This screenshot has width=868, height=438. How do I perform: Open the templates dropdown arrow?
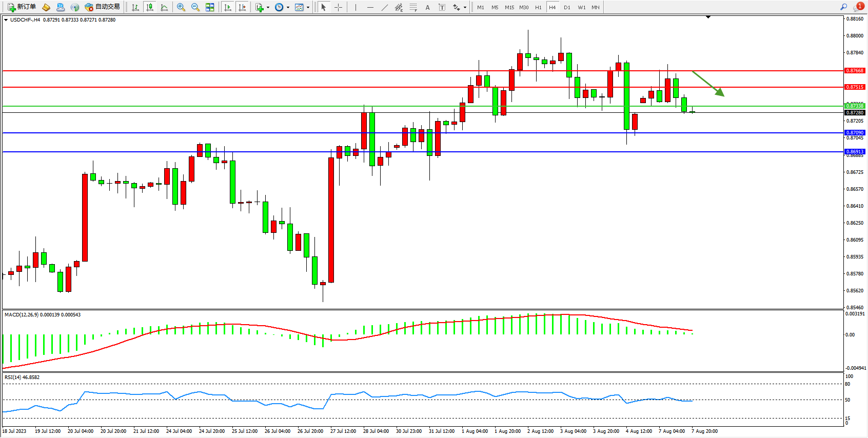(x=308, y=8)
